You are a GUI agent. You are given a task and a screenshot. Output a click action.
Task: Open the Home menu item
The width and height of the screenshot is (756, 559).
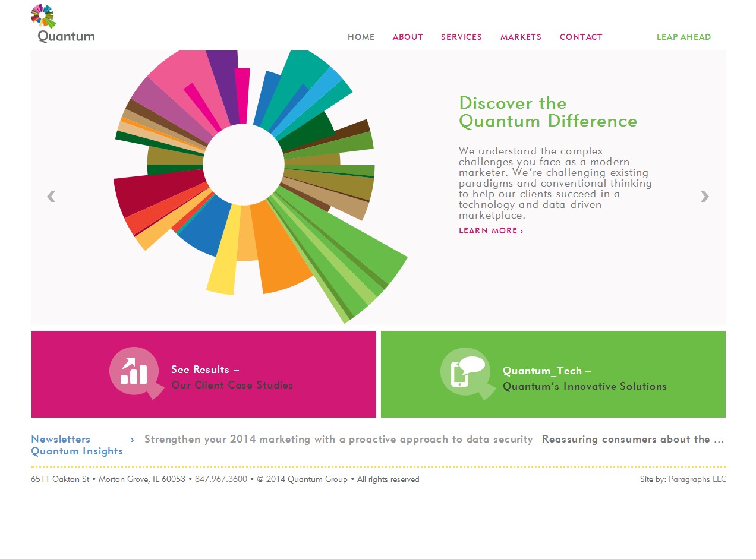361,37
